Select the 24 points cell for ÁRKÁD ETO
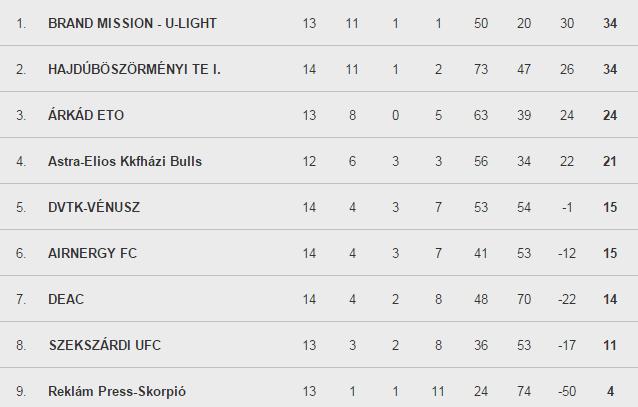638x407 pixels. tap(610, 115)
